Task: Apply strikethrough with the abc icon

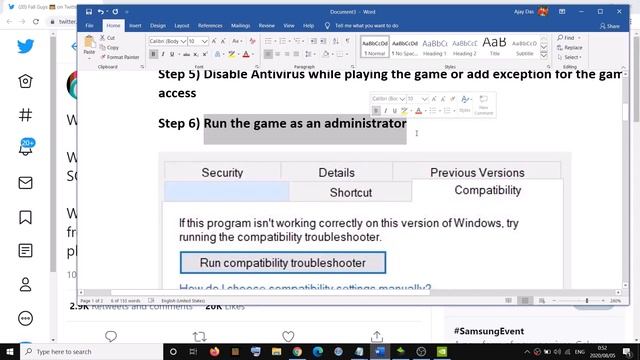Action: pos(186,54)
